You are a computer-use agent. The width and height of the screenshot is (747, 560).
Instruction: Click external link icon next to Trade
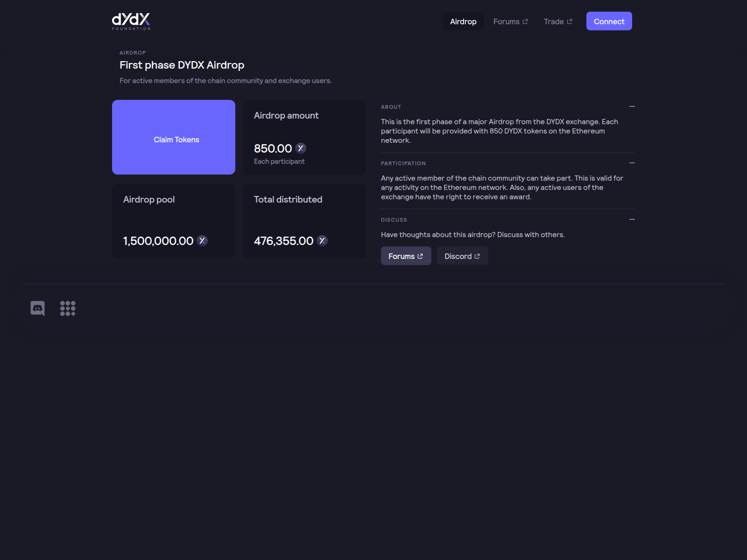570,21
